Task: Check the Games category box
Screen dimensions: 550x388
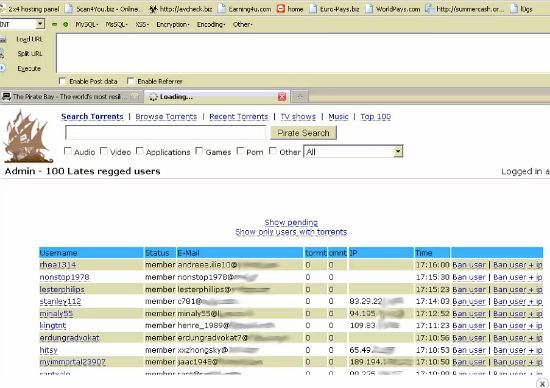Action: coord(199,151)
